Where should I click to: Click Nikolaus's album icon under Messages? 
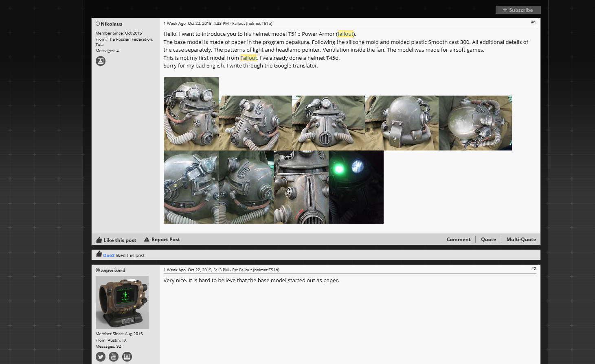click(x=101, y=61)
